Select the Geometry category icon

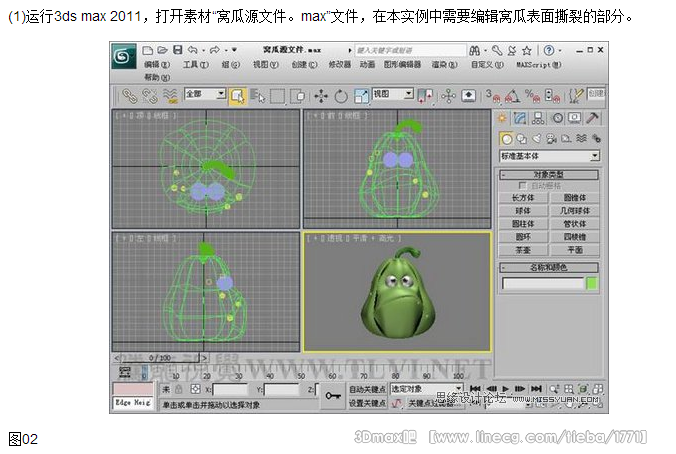(x=507, y=139)
